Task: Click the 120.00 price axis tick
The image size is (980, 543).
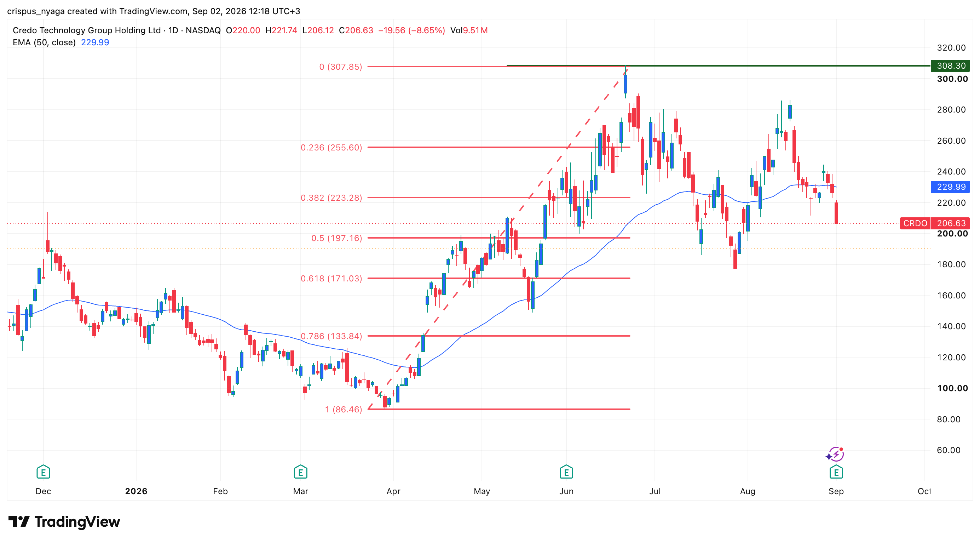Action: [x=951, y=357]
